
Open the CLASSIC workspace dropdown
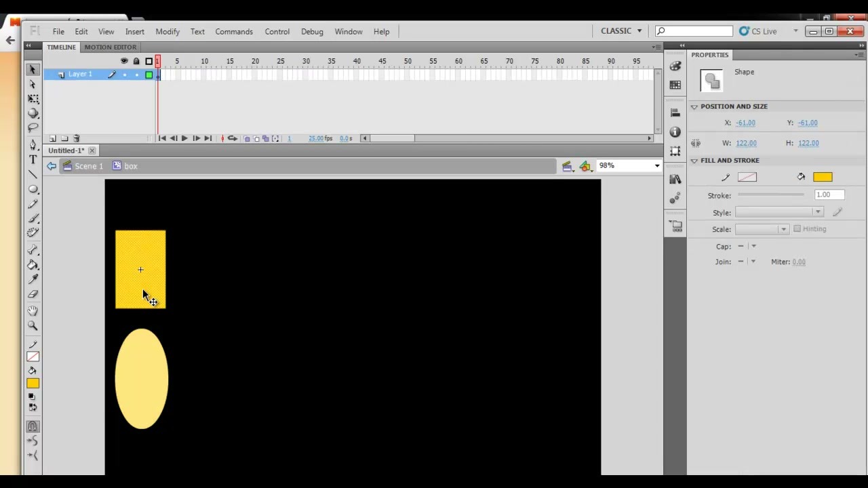pos(621,31)
